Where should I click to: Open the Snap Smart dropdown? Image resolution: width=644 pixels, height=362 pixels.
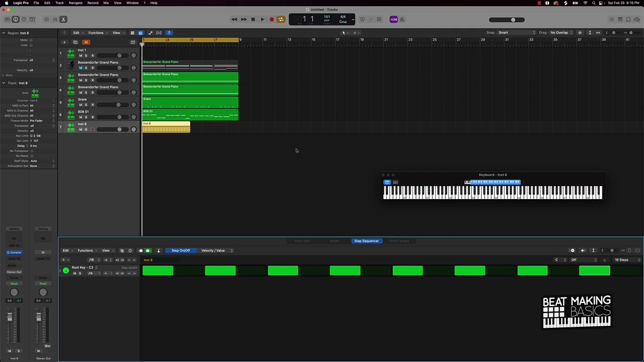(517, 33)
